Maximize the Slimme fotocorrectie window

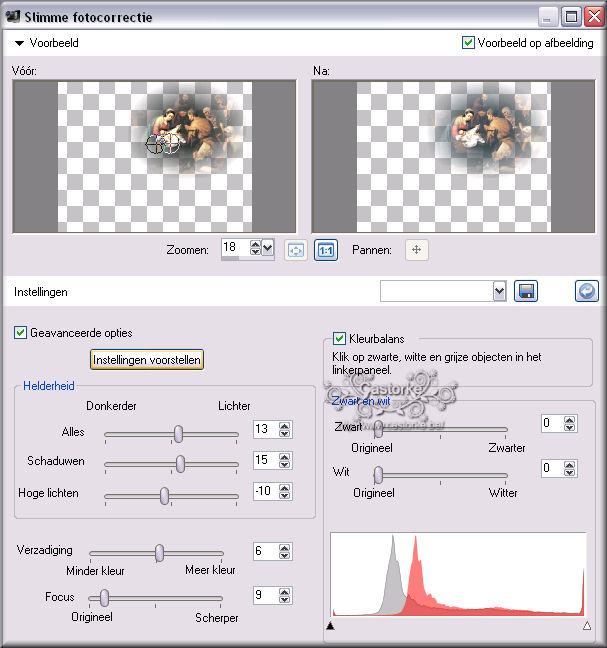[571, 17]
